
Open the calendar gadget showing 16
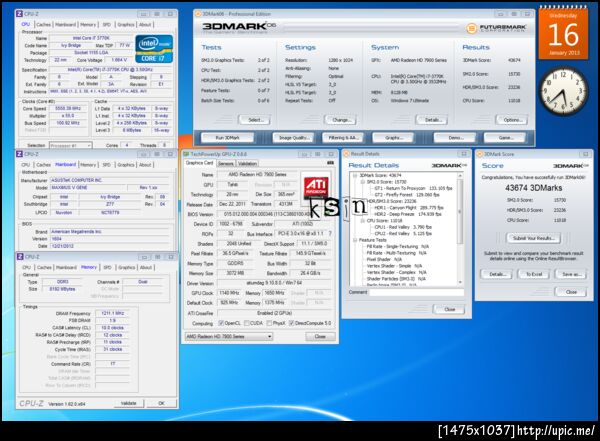click(563, 34)
